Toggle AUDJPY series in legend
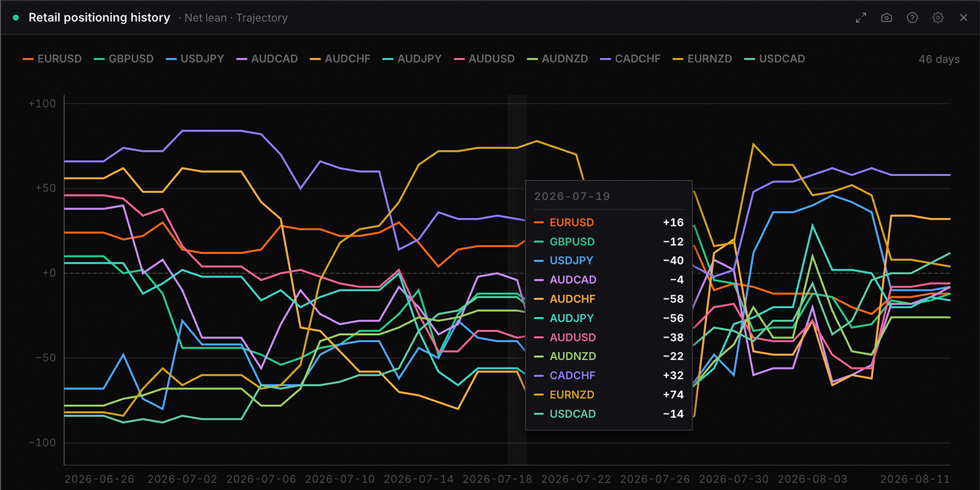Image resolution: width=980 pixels, height=490 pixels. pos(412,59)
